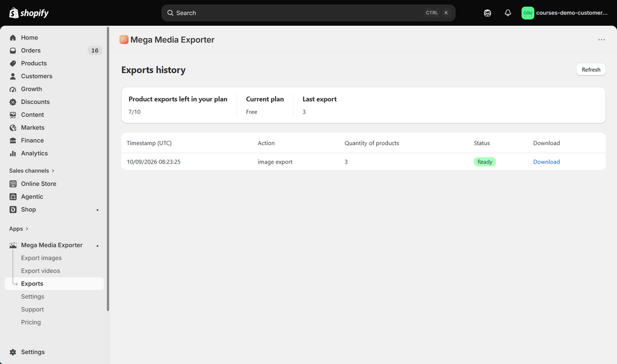
Task: Click the Customers person icon
Action: tap(13, 76)
